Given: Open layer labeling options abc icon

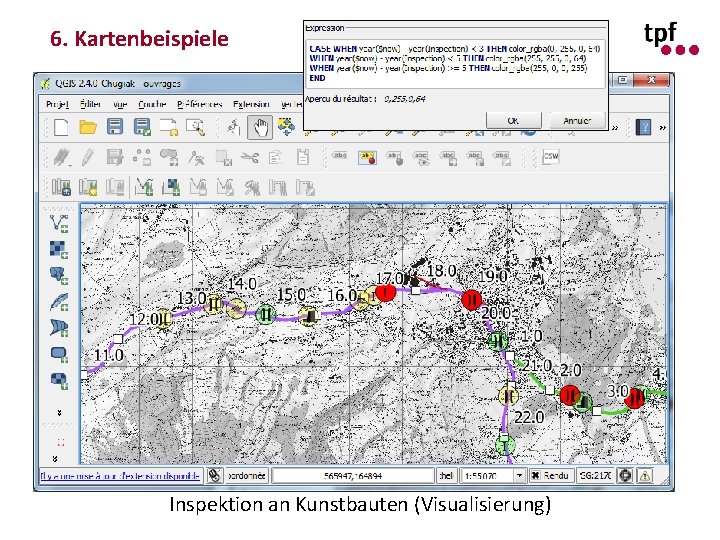Looking at the screenshot, I should (x=339, y=157).
